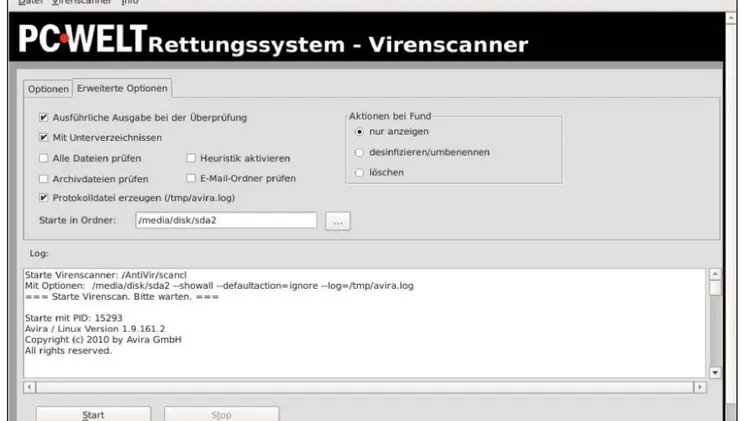Open the Info menu
This screenshot has width=750, height=421.
click(130, 2)
